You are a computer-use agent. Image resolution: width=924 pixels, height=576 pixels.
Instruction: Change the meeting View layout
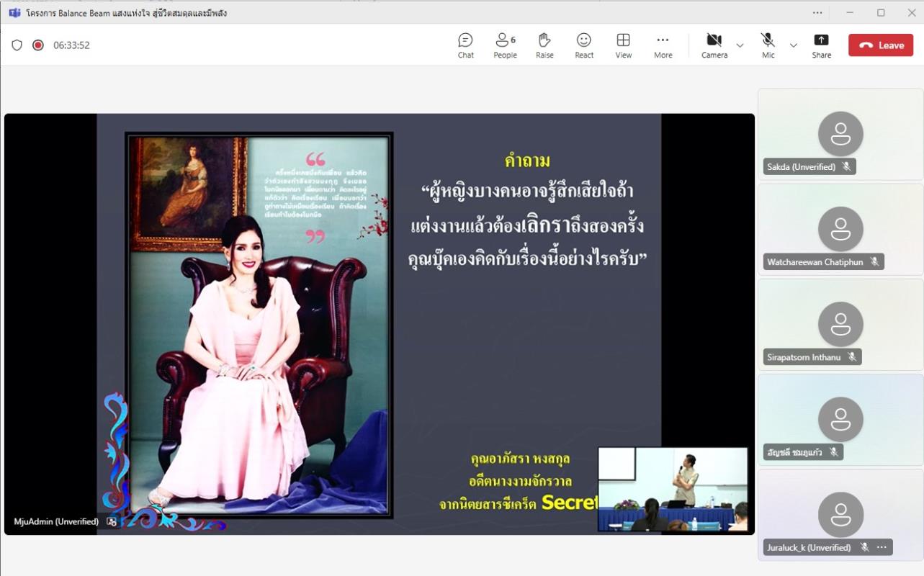(624, 45)
